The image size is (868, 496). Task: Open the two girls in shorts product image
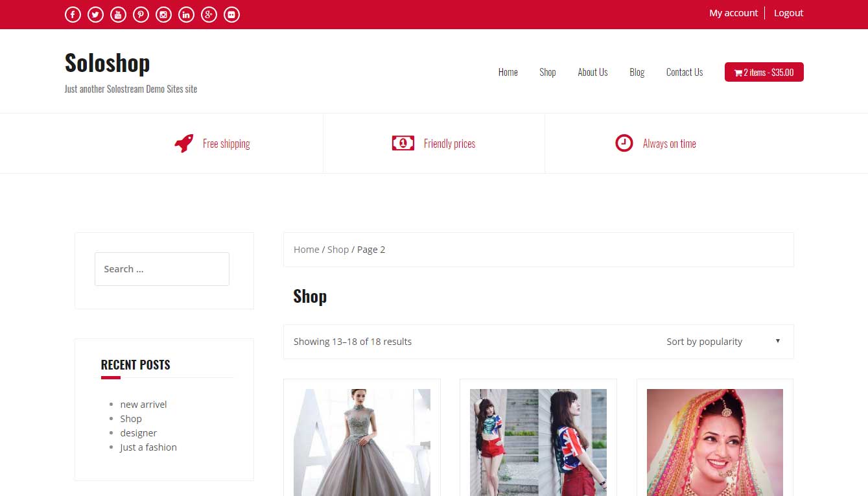tap(538, 442)
